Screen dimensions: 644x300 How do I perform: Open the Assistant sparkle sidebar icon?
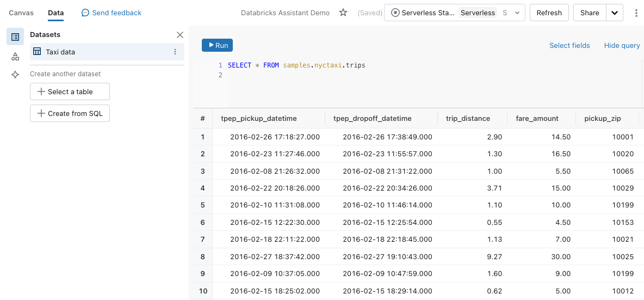[x=15, y=75]
